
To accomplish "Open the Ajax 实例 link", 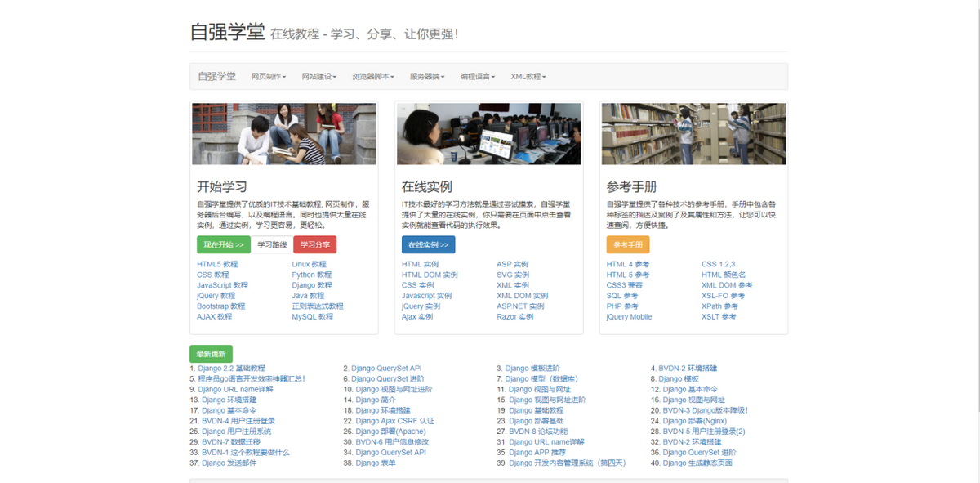I will click(417, 317).
